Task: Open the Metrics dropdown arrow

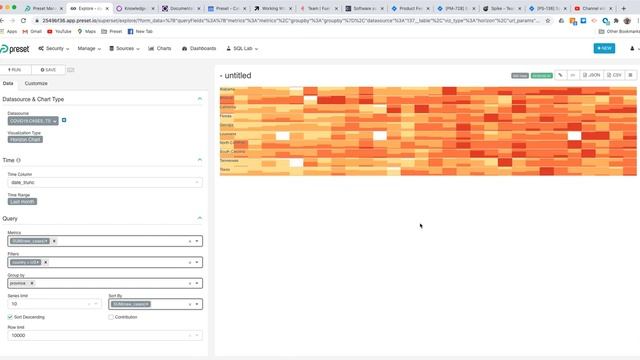Action: (x=197, y=241)
